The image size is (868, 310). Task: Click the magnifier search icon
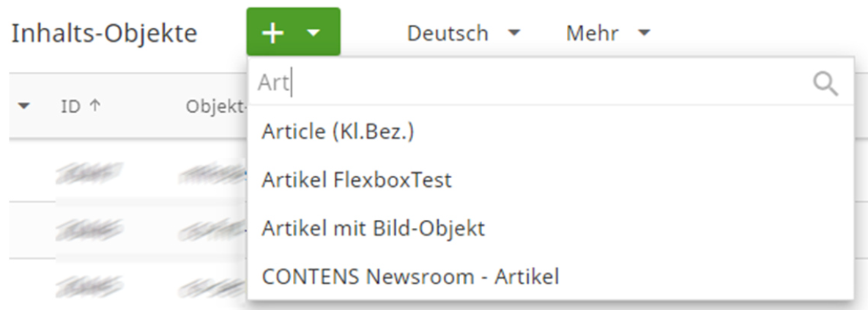826,84
